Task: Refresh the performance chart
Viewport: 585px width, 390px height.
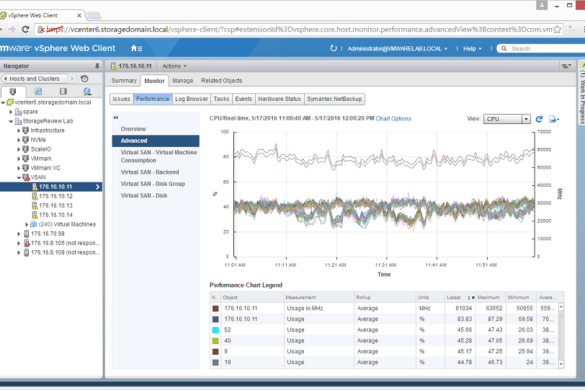Action: point(539,119)
